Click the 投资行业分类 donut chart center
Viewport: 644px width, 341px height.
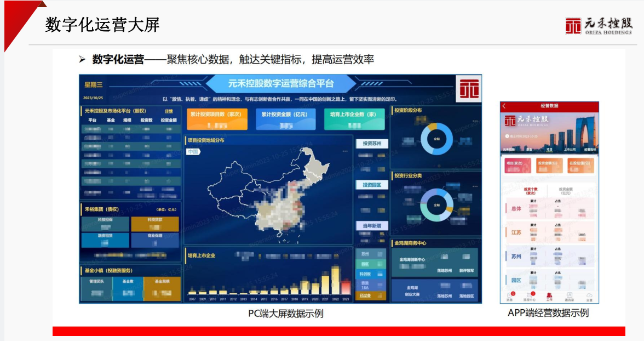(x=436, y=205)
